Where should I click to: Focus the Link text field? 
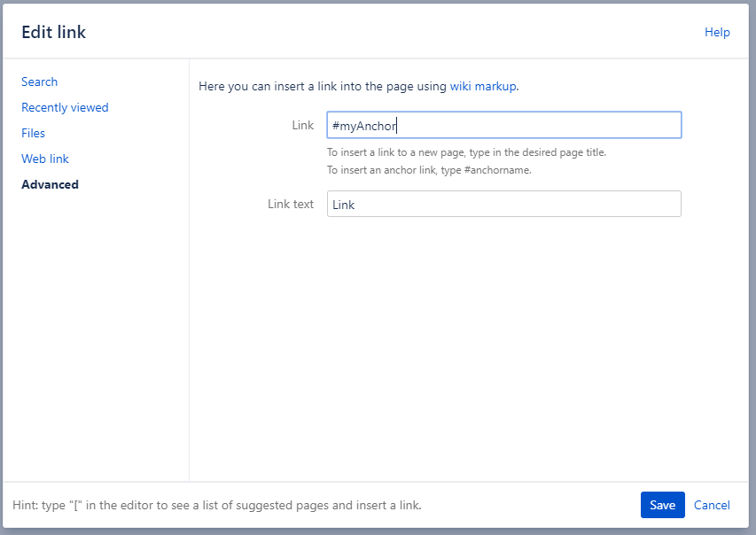pos(503,204)
